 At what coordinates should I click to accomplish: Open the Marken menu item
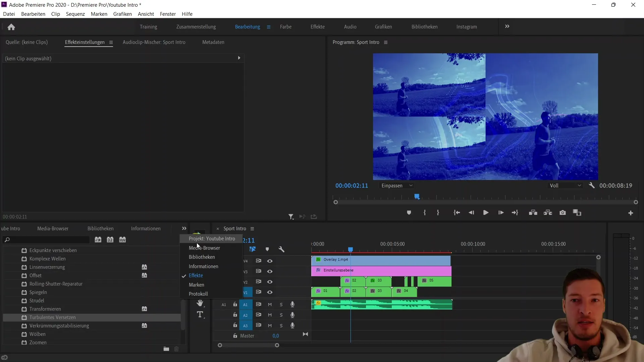pyautogui.click(x=196, y=285)
